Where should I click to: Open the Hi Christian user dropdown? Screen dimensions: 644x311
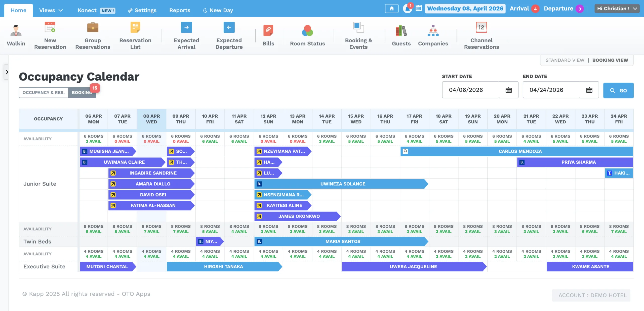click(x=617, y=9)
